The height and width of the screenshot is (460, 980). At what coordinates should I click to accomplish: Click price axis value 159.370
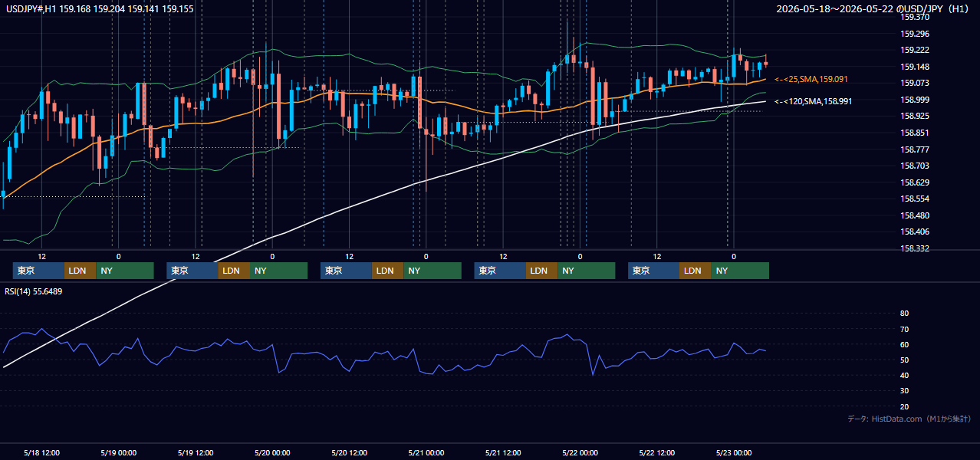(x=915, y=17)
